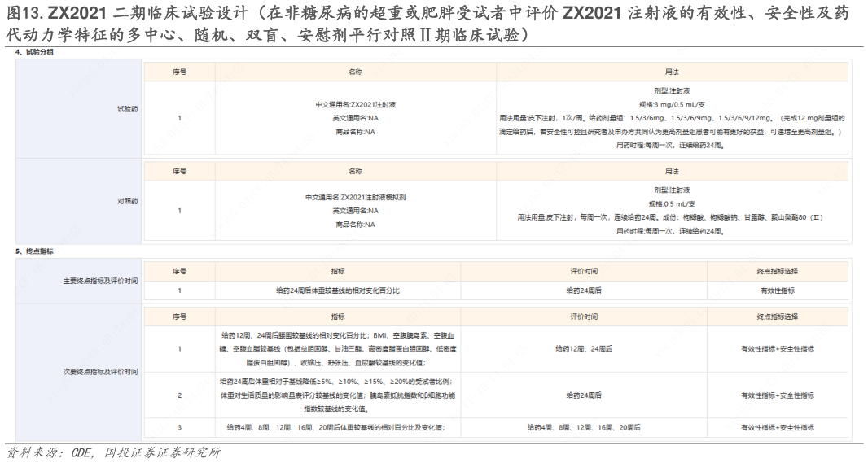Viewport: 868px width, 463px height.
Task: Click the indicator text with '≥5%、≥10%、≥15%、≥20%'
Action: click(338, 395)
